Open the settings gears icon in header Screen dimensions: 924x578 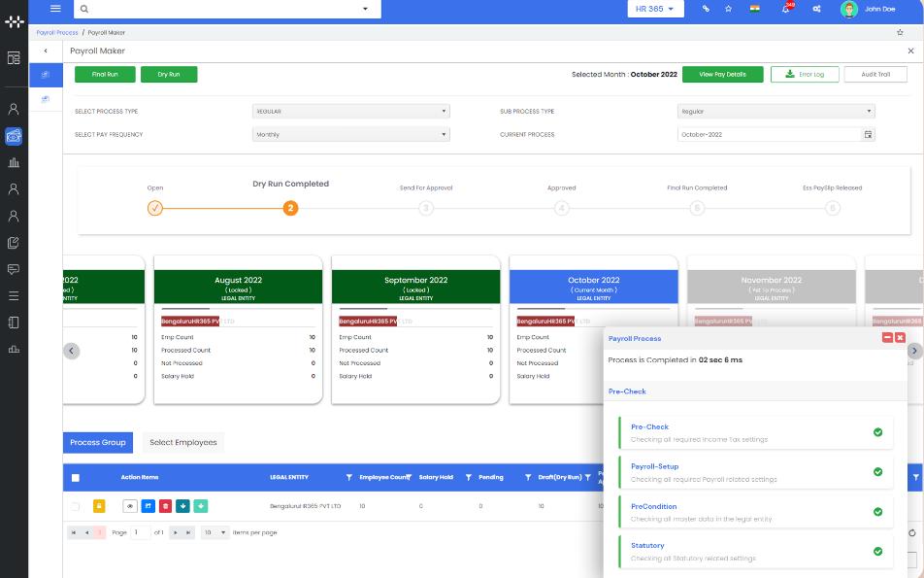point(816,9)
